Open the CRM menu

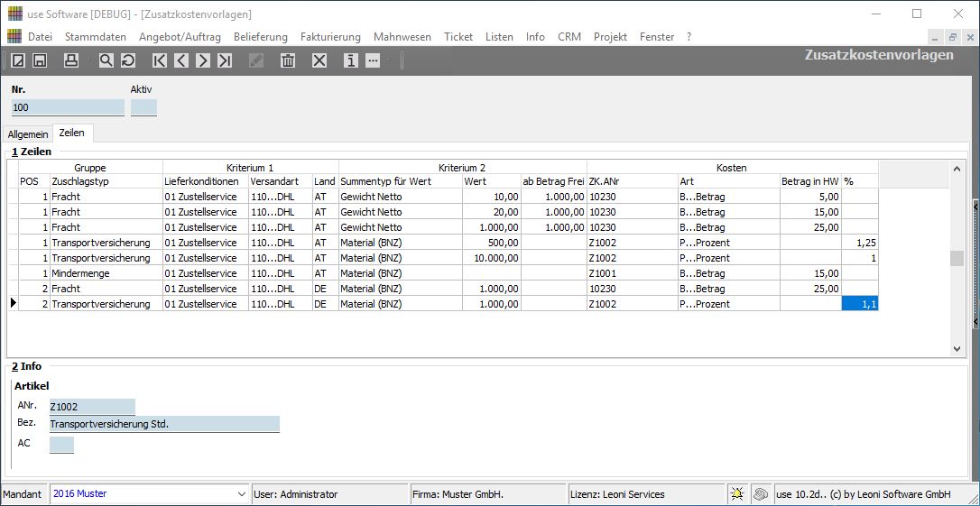[x=569, y=37]
